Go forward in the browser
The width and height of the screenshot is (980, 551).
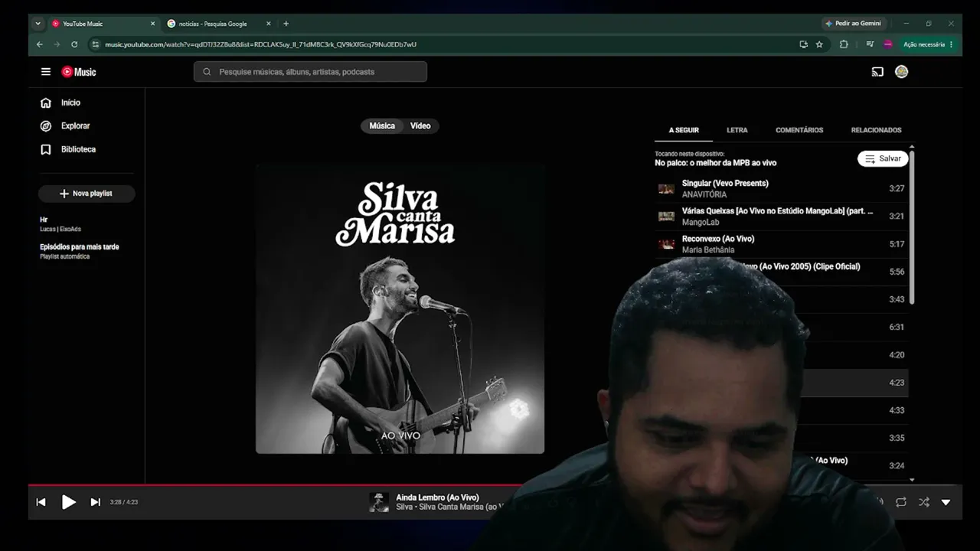[57, 44]
